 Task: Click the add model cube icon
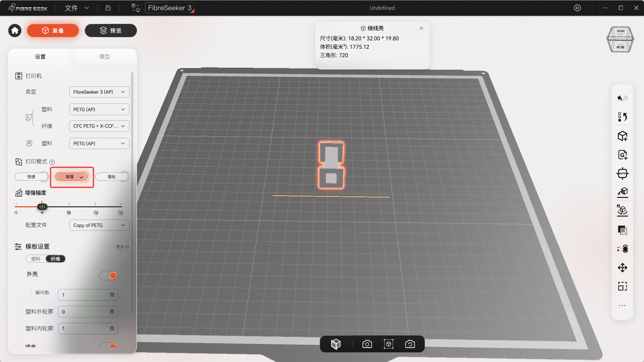pyautogui.click(x=622, y=136)
